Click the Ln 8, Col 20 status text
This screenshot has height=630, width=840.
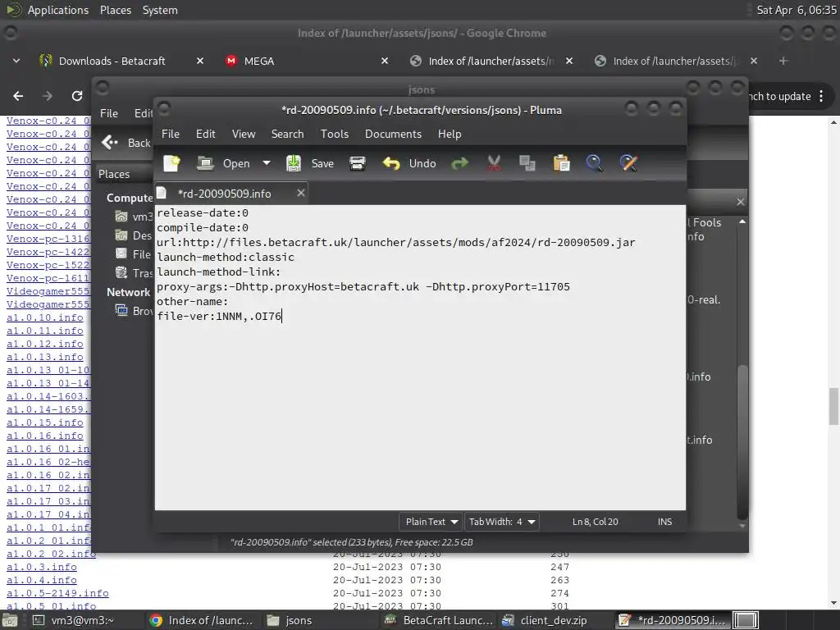point(595,522)
